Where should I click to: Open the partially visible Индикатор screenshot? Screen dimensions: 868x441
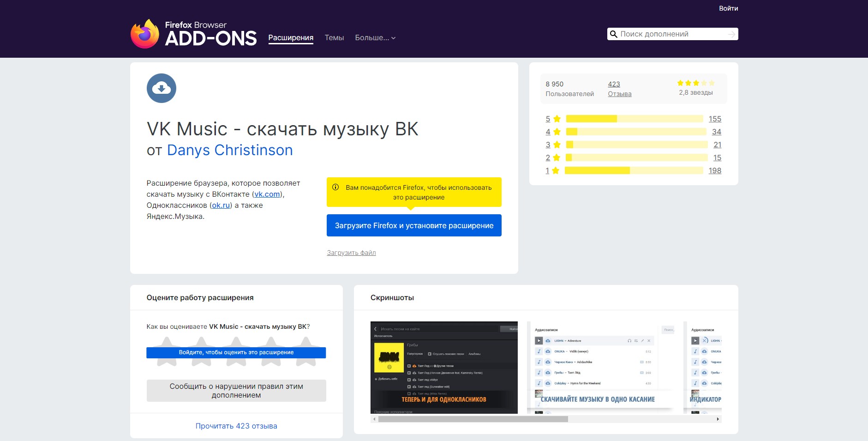(x=702, y=368)
